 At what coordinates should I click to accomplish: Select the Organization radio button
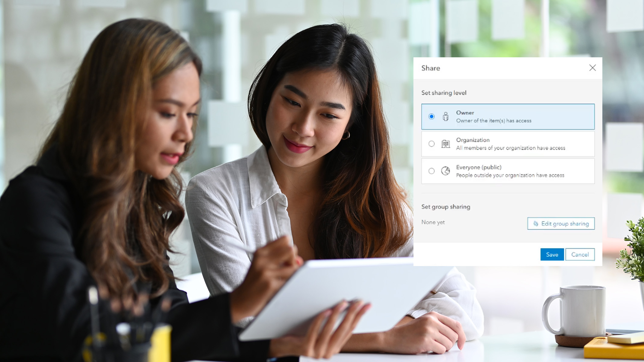tap(432, 144)
